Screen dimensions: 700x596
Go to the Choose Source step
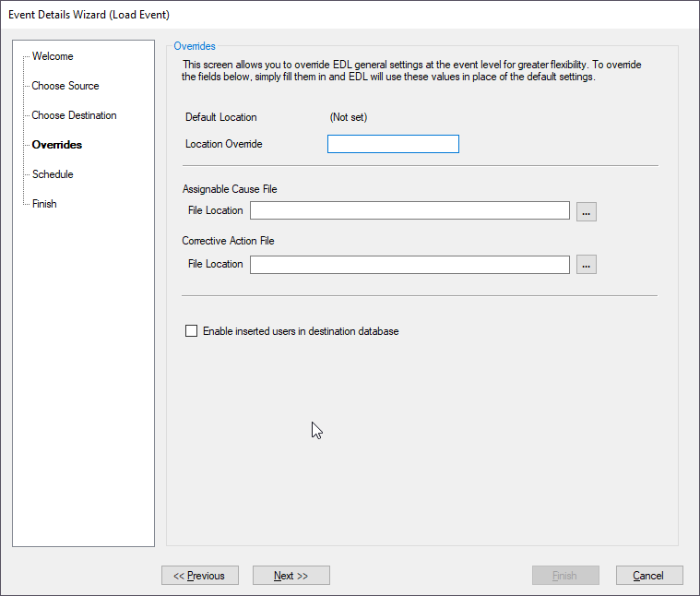point(65,86)
